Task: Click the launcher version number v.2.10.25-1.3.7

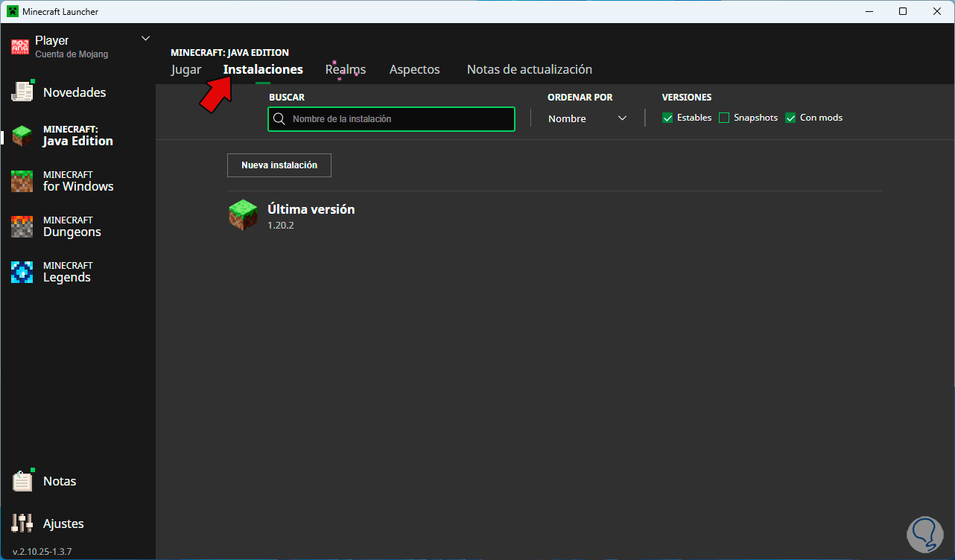Action: tap(42, 552)
